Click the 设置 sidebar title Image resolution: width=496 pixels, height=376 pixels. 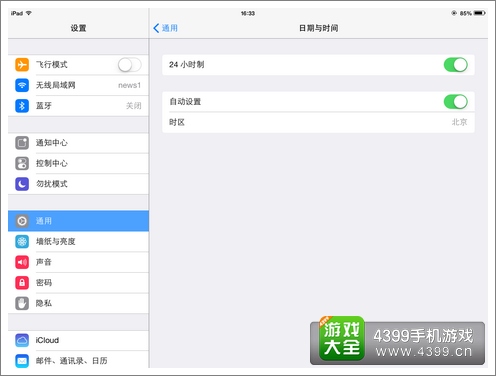pyautogui.click(x=78, y=28)
